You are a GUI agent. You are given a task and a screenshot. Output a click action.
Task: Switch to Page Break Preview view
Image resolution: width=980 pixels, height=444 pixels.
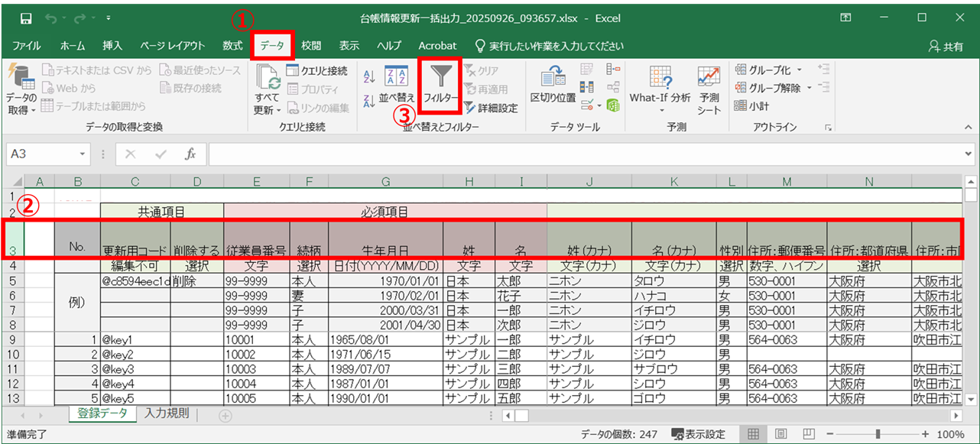(807, 434)
